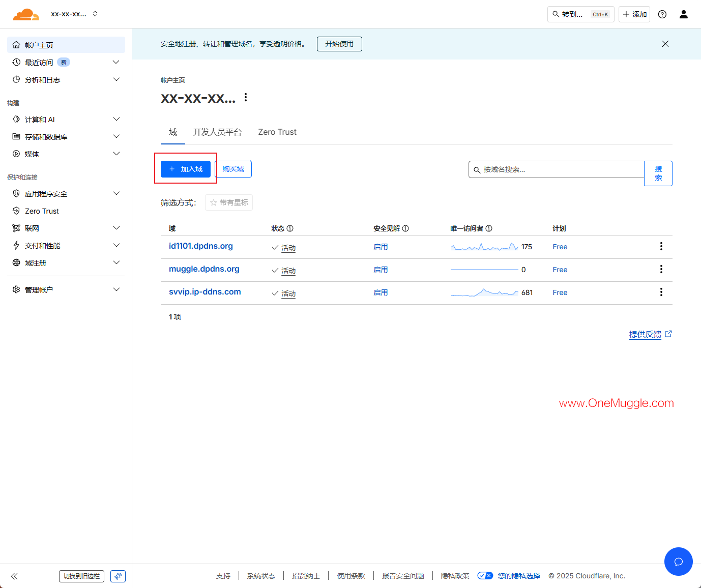Image resolution: width=701 pixels, height=588 pixels.
Task: Click the 加入域 button
Action: coord(186,169)
